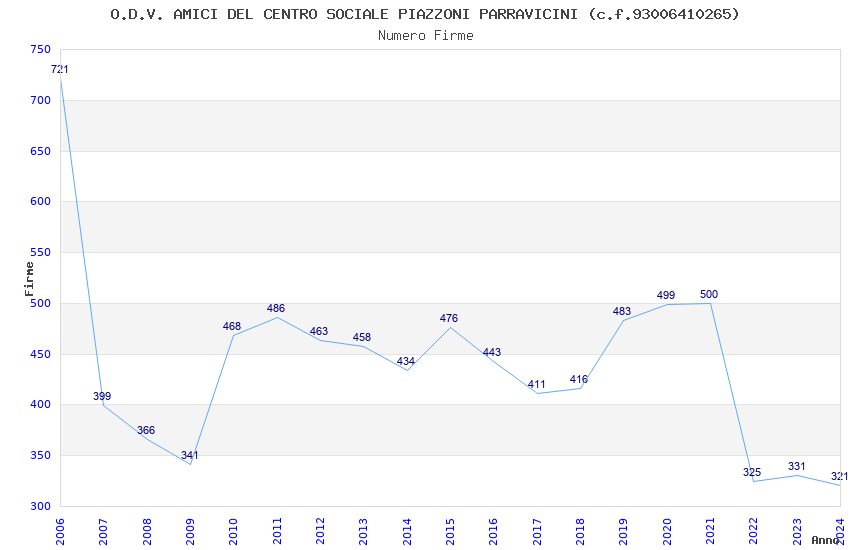Click the x-axis year 2020
The height and width of the screenshot is (550, 850).
click(667, 531)
